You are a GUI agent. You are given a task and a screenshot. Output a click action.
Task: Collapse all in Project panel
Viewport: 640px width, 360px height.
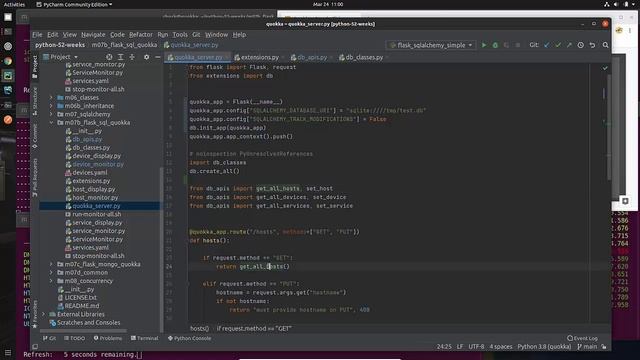pos(132,57)
